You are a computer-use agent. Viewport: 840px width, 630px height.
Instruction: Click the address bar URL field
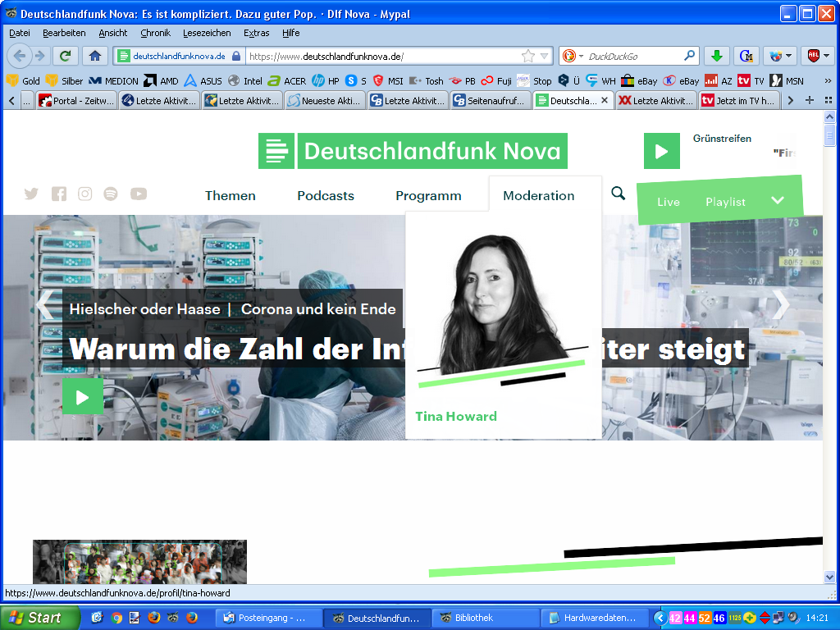tap(383, 56)
